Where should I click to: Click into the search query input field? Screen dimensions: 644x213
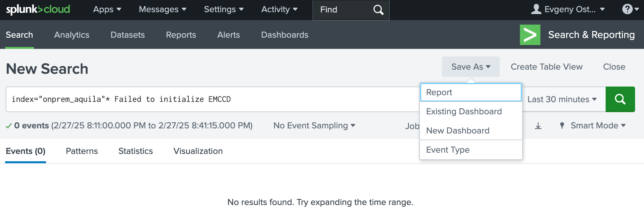[x=211, y=99]
